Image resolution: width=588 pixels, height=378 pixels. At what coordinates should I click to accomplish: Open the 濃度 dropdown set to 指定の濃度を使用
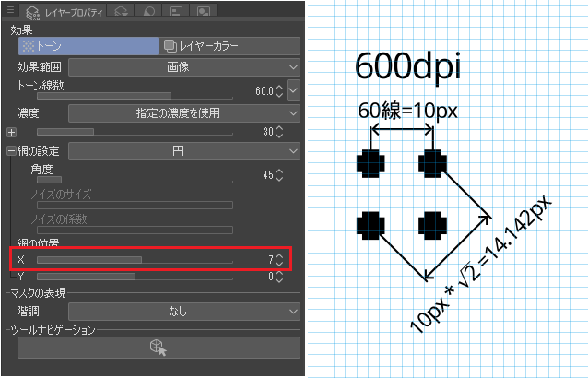[184, 112]
